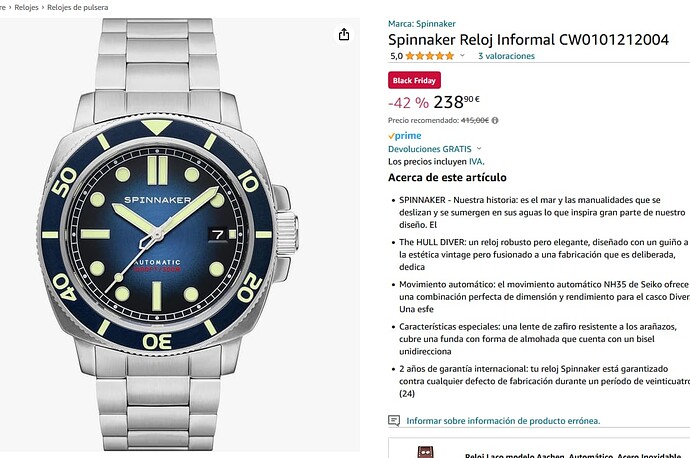
Task: Visit the Marca: Spinnaker brand link
Action: (421, 23)
